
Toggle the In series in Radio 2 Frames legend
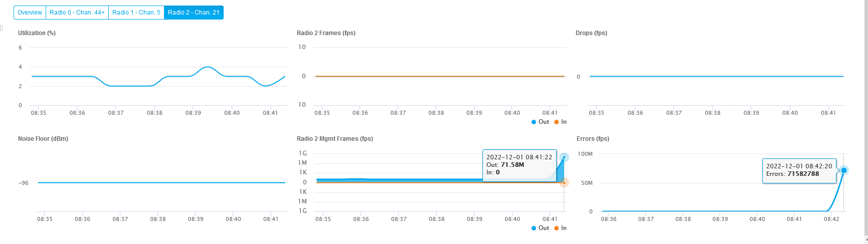561,122
